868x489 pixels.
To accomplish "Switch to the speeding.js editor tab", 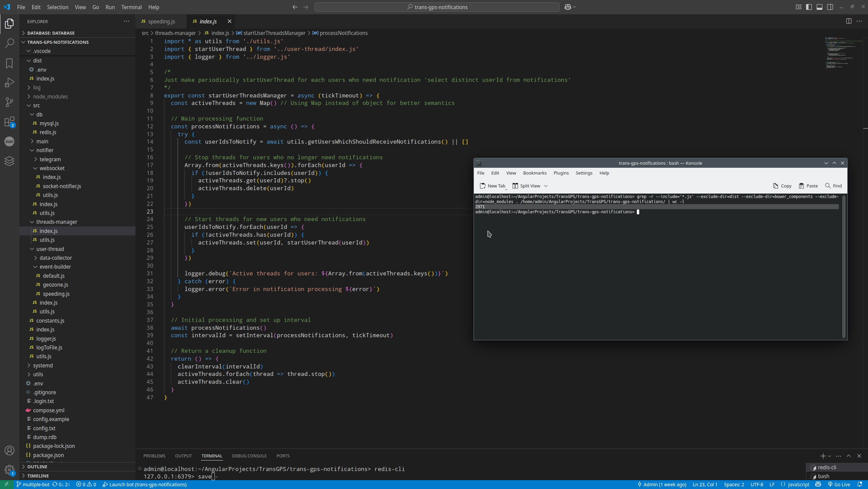I will click(161, 21).
